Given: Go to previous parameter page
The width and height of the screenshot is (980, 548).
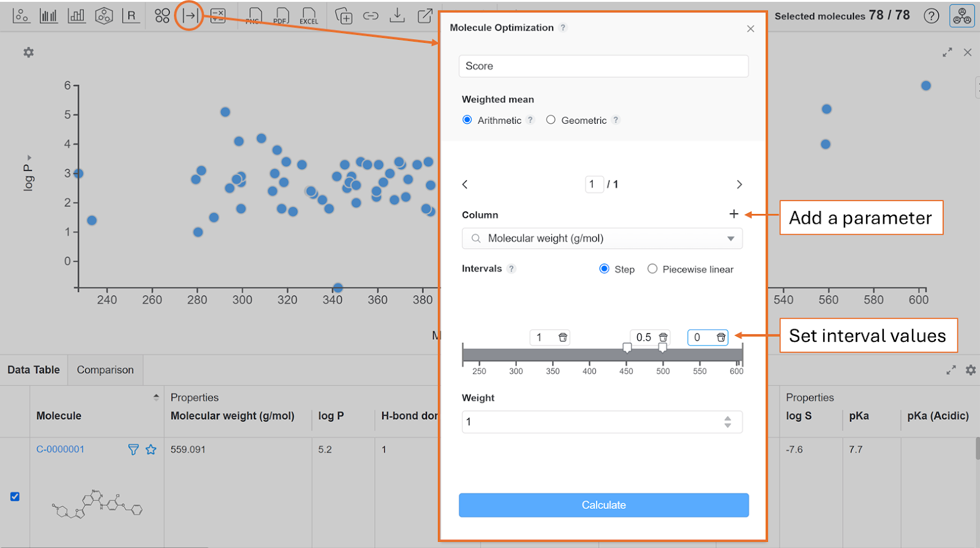Looking at the screenshot, I should [466, 185].
